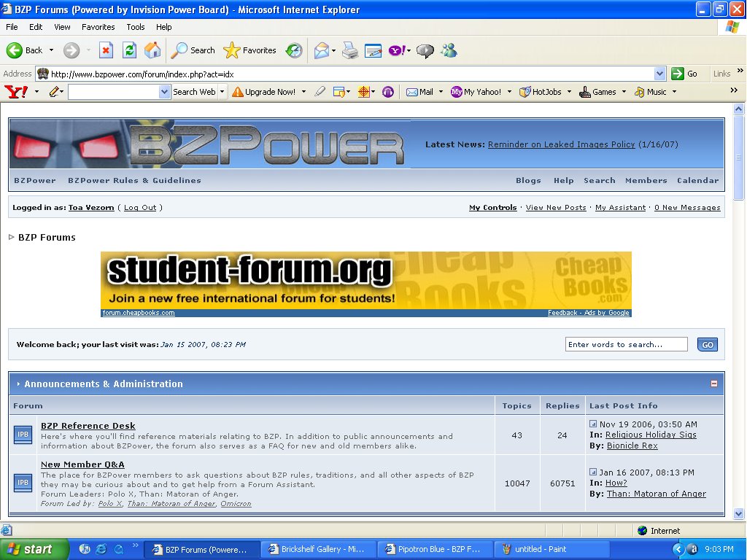Click the GO search button
The image size is (747, 560).
click(708, 344)
